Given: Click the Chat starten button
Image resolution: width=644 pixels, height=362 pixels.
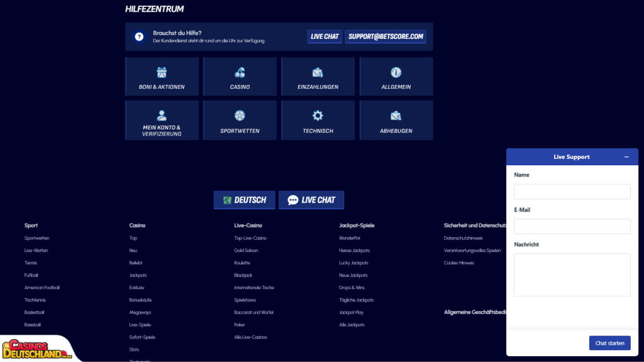Looking at the screenshot, I should [610, 343].
